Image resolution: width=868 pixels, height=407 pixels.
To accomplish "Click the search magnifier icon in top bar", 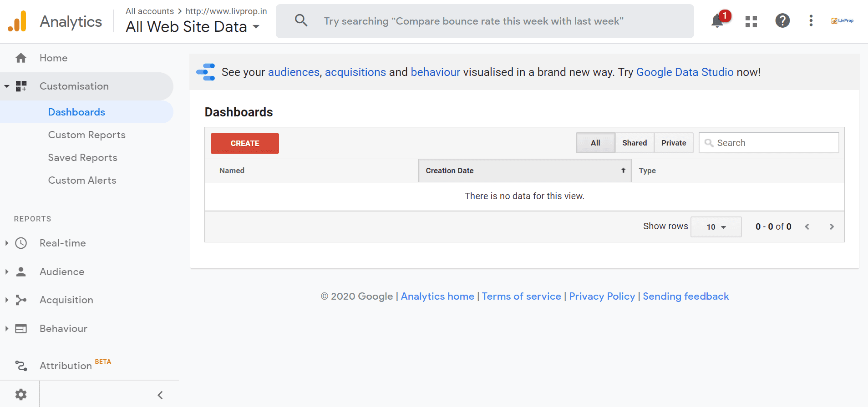I will (301, 20).
